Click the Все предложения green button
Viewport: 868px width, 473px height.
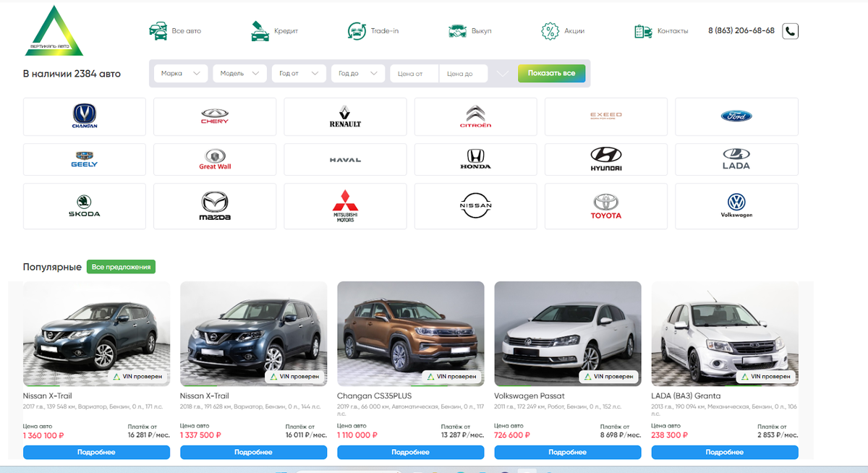pos(121,267)
